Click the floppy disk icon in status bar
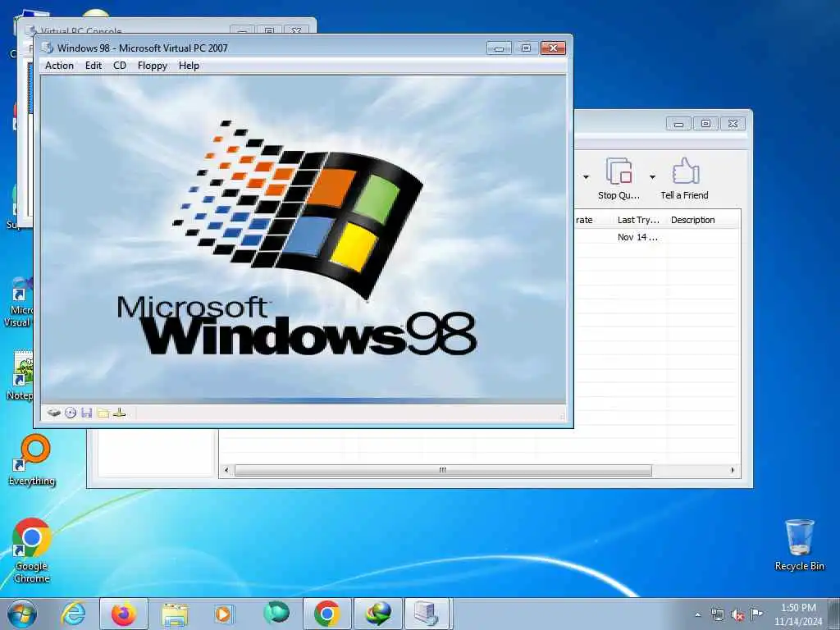This screenshot has height=630, width=840. coord(87,413)
